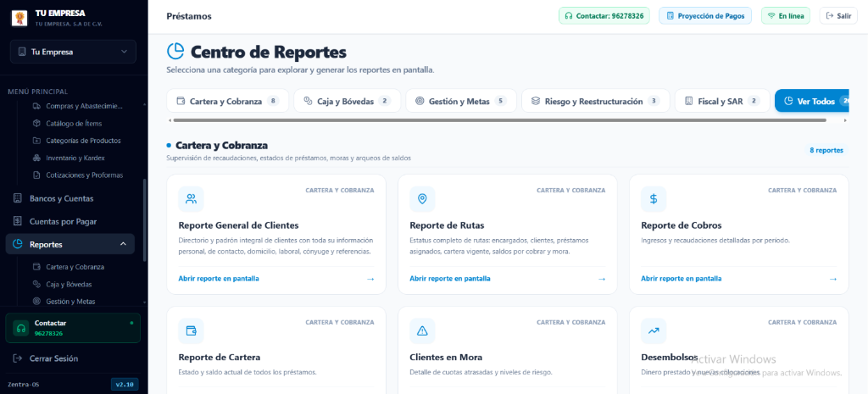Click left arrow of the tabs scrollbar
The width and height of the screenshot is (868, 394).
click(x=170, y=119)
